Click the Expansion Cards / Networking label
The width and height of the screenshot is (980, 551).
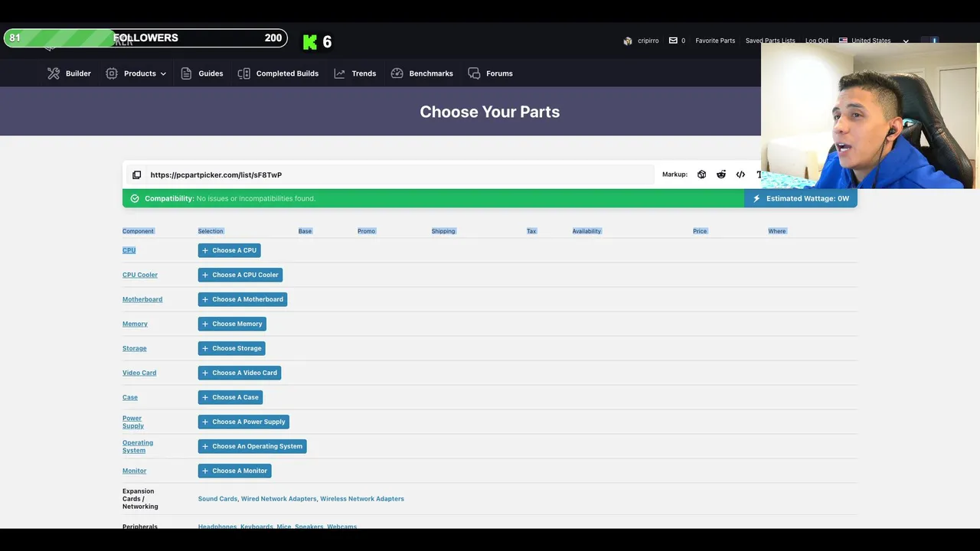[140, 499]
